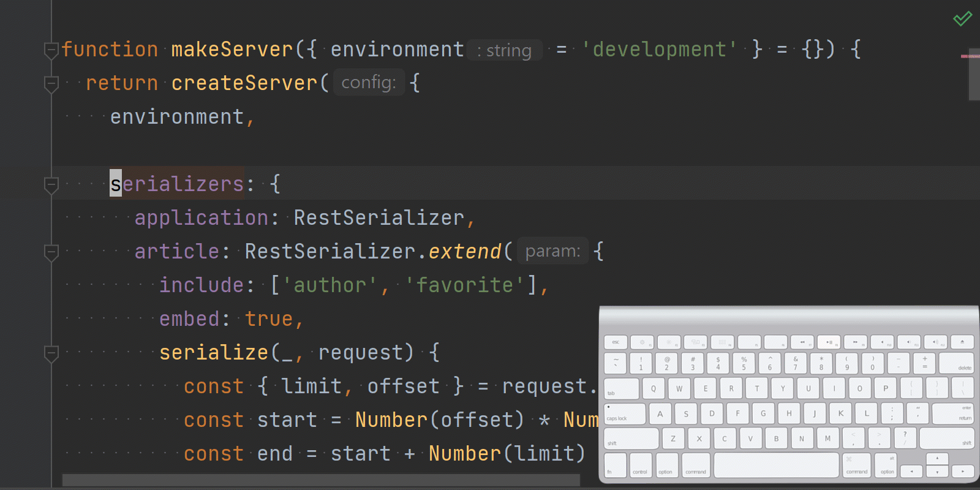Place caret in the 'development' string

(659, 50)
